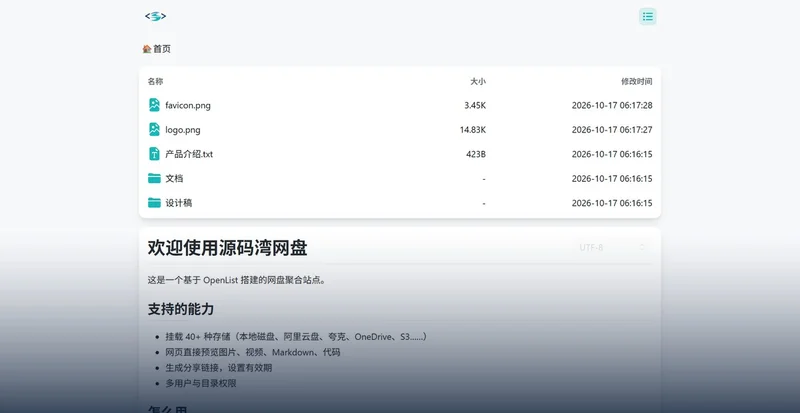The width and height of the screenshot is (800, 413).
Task: Open the logo.png file name link
Action: click(183, 130)
